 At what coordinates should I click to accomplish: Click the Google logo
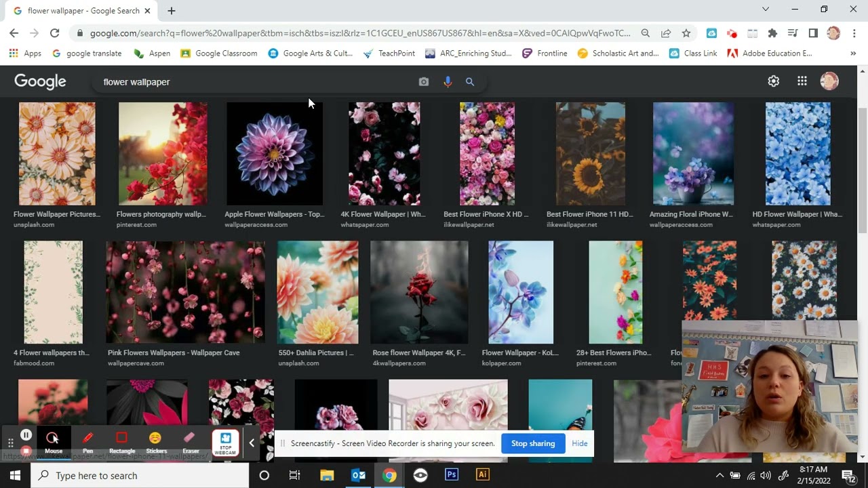tap(40, 81)
